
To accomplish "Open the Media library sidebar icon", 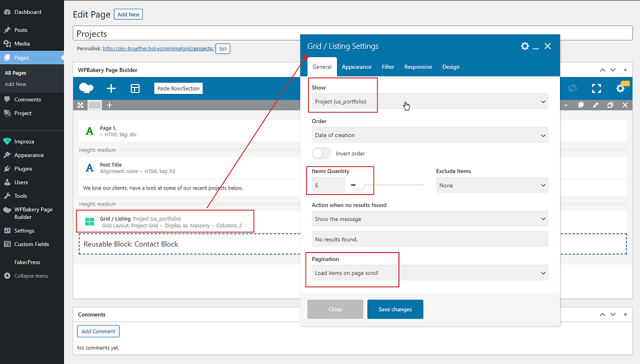I will click(x=7, y=43).
